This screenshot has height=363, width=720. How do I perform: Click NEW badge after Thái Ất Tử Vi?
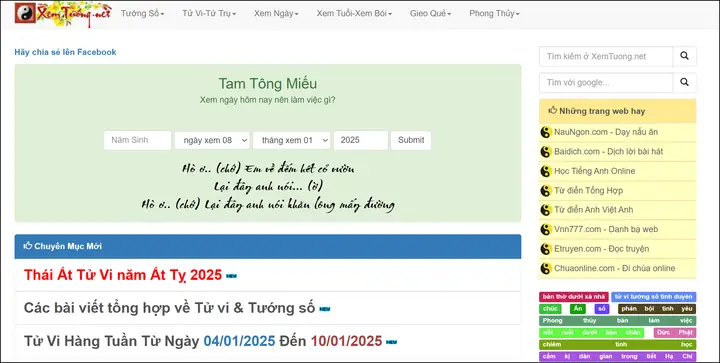tap(231, 276)
